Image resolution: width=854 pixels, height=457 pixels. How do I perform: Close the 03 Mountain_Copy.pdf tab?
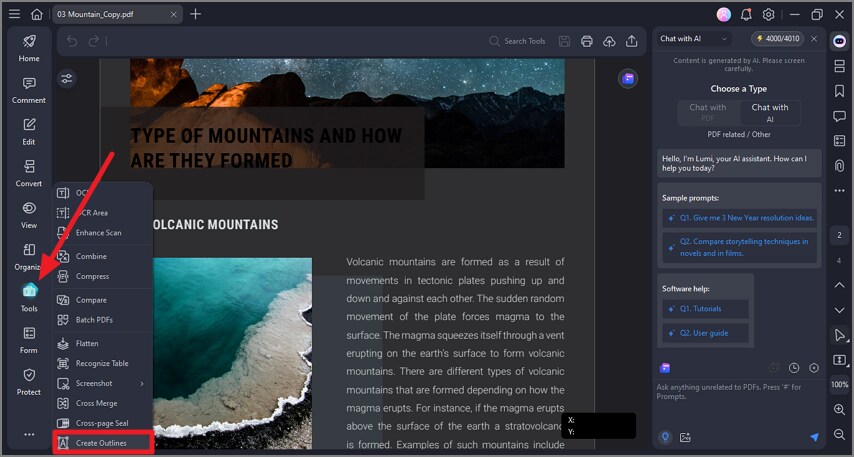click(174, 14)
